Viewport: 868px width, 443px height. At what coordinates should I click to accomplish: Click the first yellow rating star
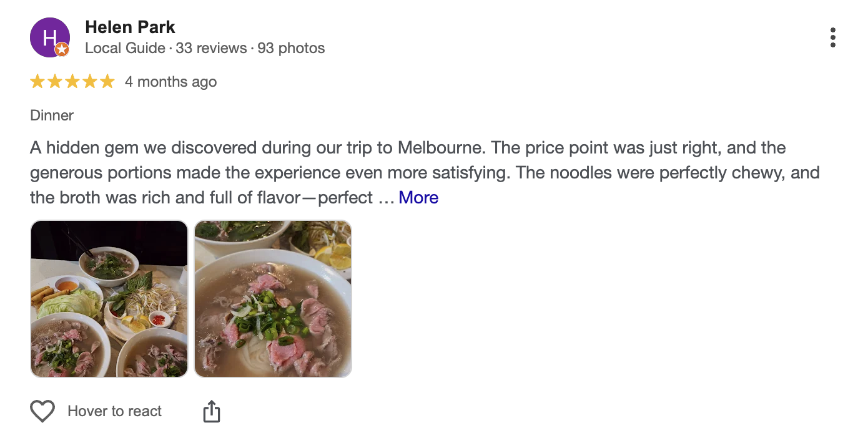(37, 82)
